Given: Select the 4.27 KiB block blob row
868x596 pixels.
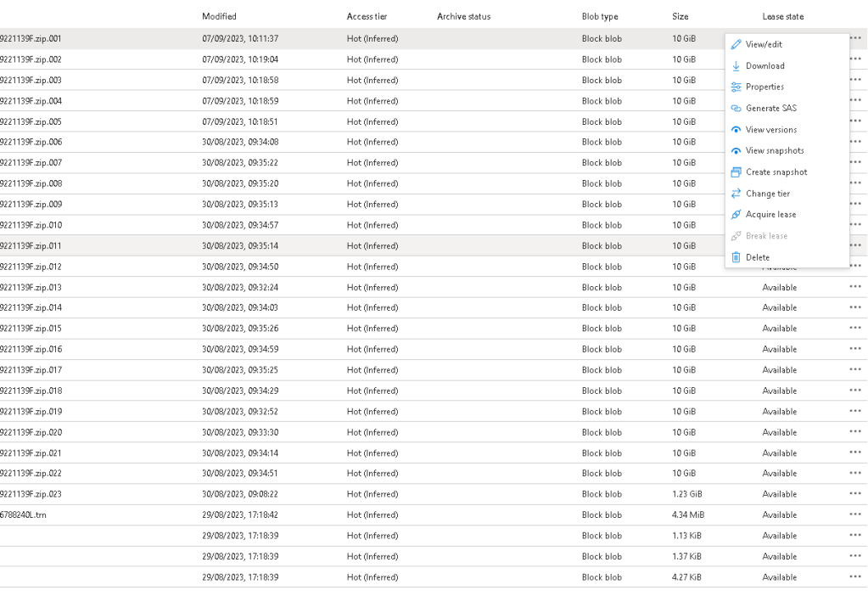Looking at the screenshot, I should tap(434, 577).
